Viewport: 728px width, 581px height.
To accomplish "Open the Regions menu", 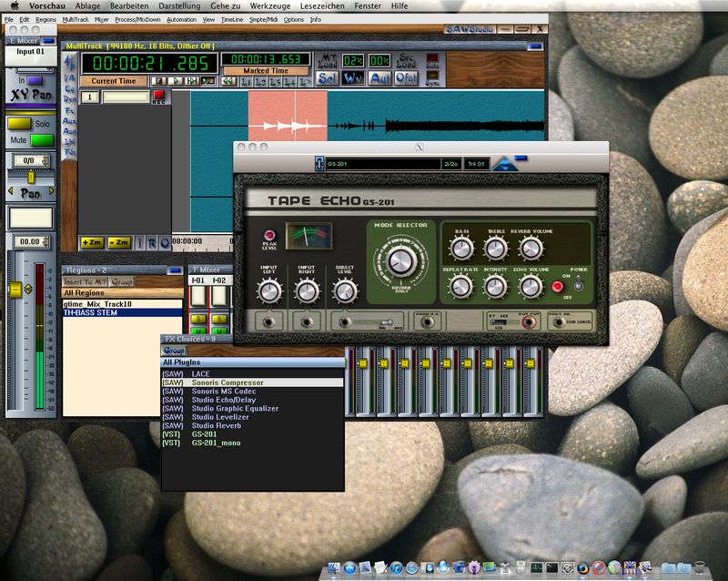I will [45, 19].
